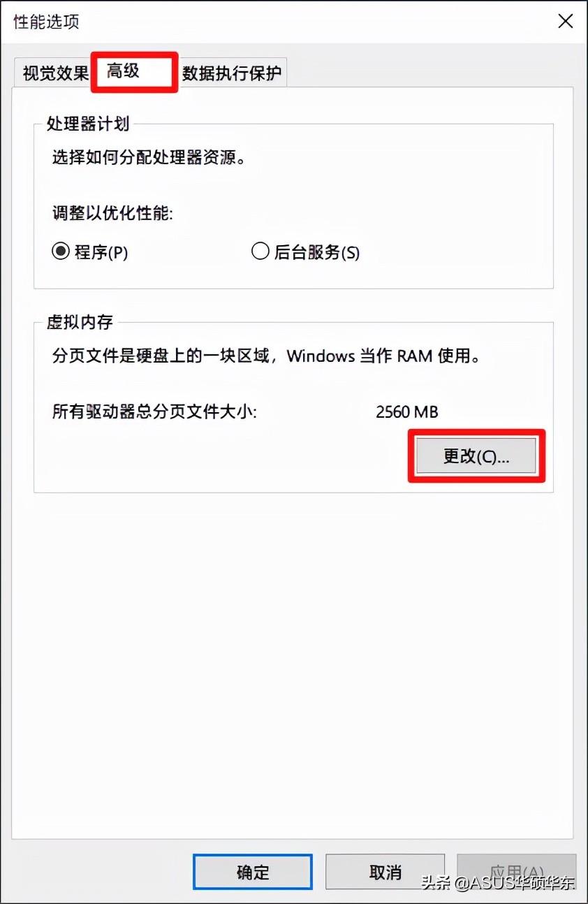The image size is (588, 904).
Task: Click the 头条 @ASUS华硕华东 watermark
Action: (498, 882)
